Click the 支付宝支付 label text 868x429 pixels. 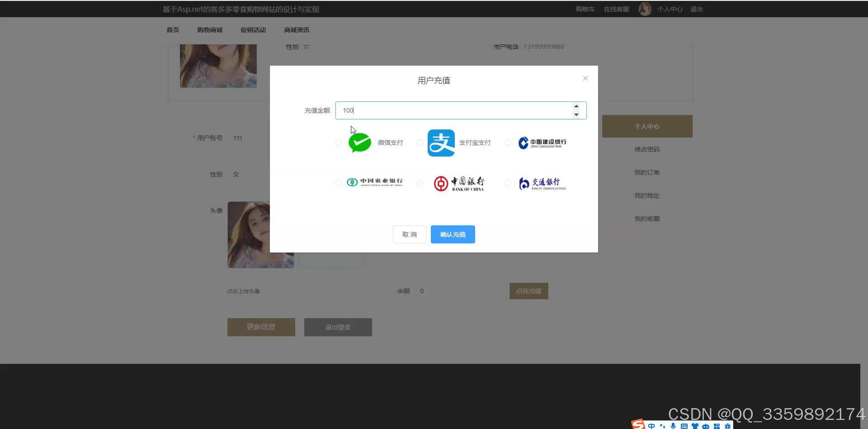click(475, 143)
